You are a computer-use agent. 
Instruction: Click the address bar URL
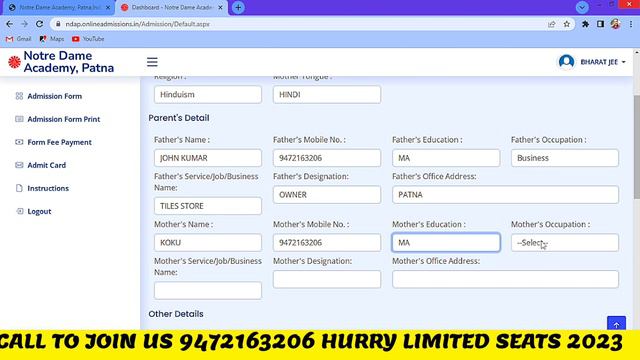click(138, 24)
